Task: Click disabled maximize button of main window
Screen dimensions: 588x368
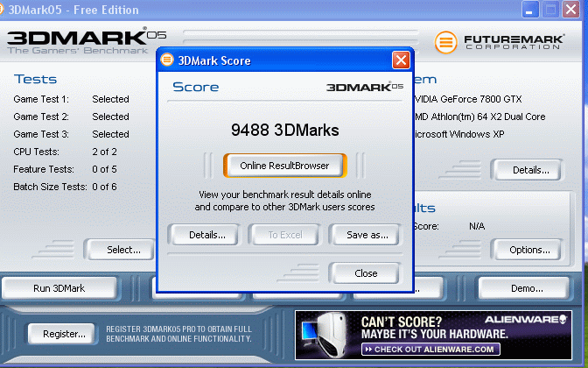Action: pos(550,10)
